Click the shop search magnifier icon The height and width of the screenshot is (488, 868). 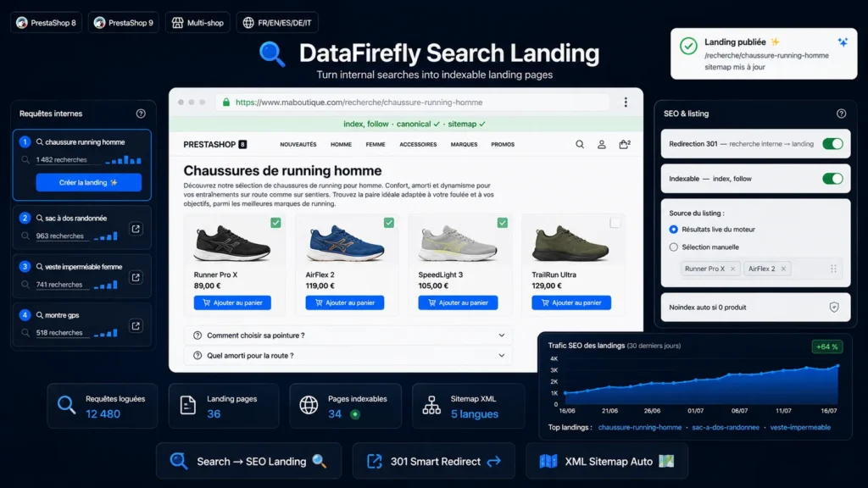(580, 144)
